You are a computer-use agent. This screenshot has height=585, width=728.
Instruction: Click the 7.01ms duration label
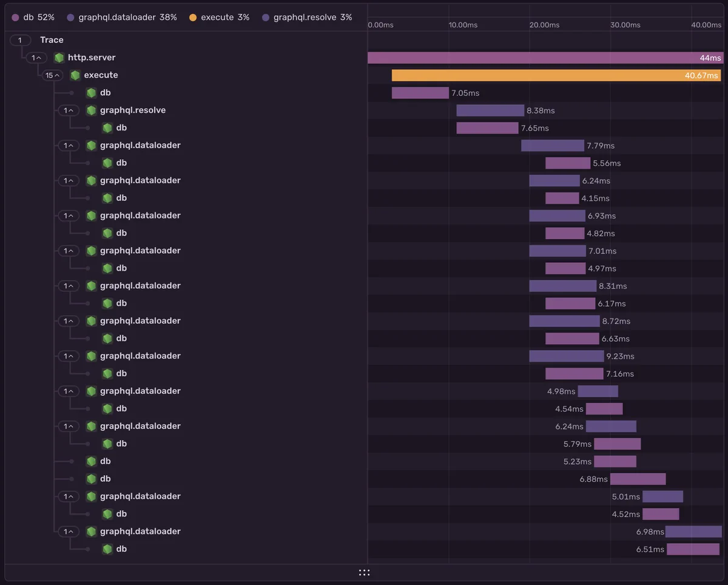[x=602, y=251]
